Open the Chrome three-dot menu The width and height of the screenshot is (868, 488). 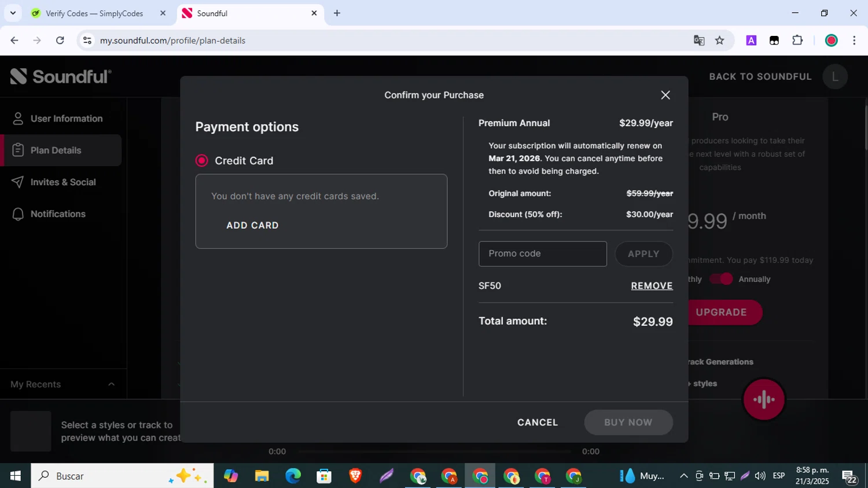pyautogui.click(x=854, y=41)
